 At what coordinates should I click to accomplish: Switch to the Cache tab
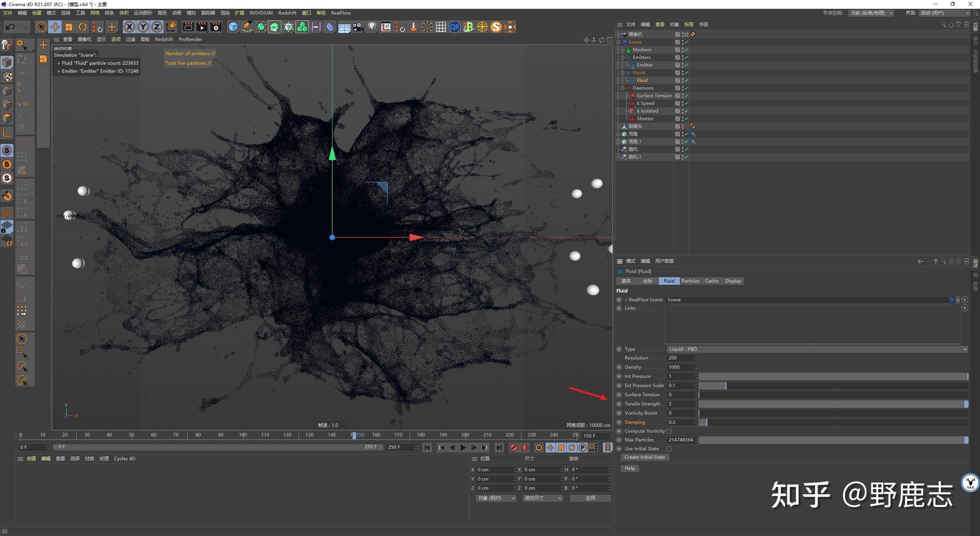712,281
